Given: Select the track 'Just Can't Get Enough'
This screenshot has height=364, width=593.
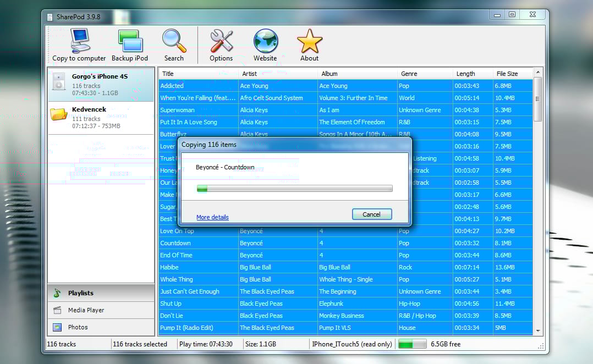Looking at the screenshot, I should 190,291.
